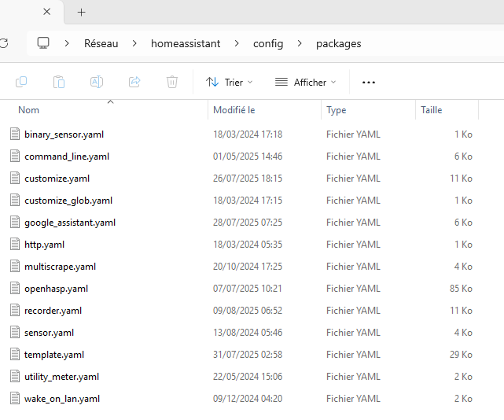Expand the chevron after homeassistant breadcrumb
Image resolution: width=504 pixels, height=420 pixels.
pos(237,43)
